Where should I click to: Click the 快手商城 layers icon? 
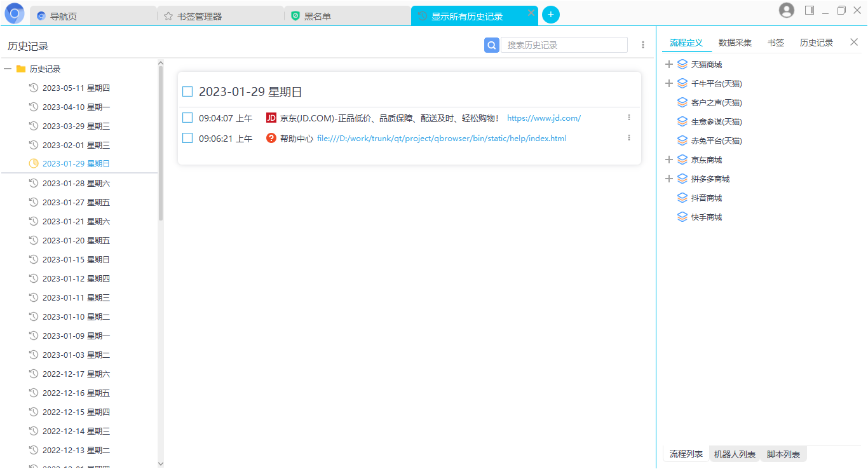coord(682,217)
